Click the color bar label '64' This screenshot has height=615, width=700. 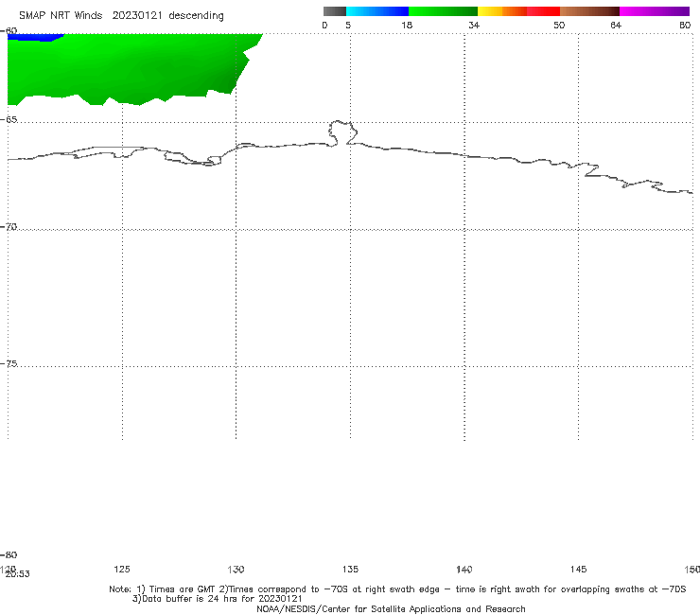click(616, 26)
